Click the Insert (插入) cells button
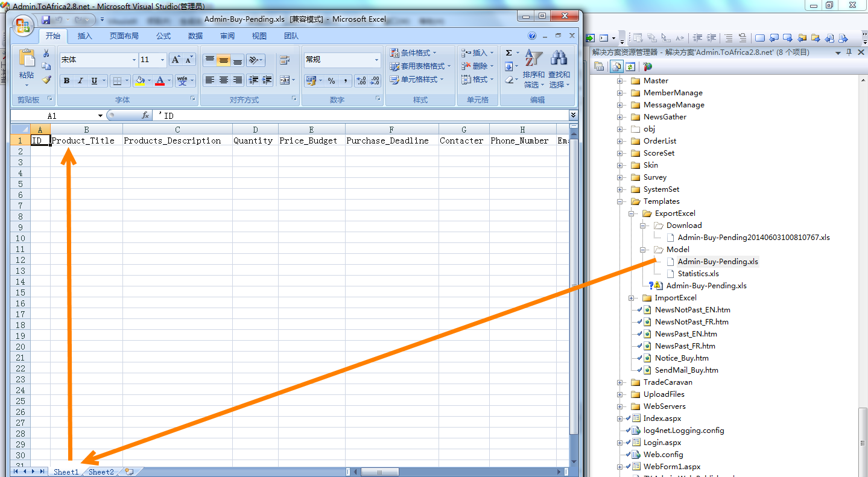The width and height of the screenshot is (868, 477). pyautogui.click(x=478, y=53)
